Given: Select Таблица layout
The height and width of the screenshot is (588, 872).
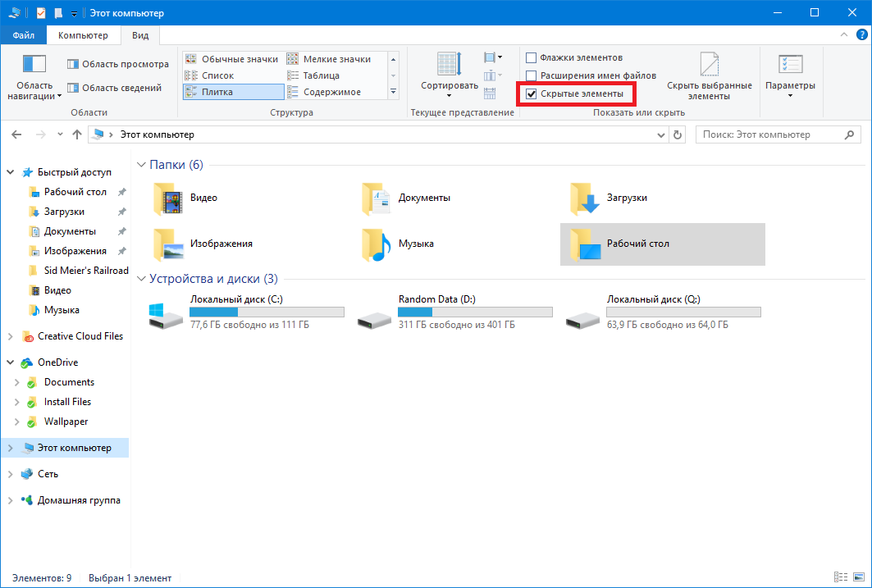Looking at the screenshot, I should tap(313, 75).
